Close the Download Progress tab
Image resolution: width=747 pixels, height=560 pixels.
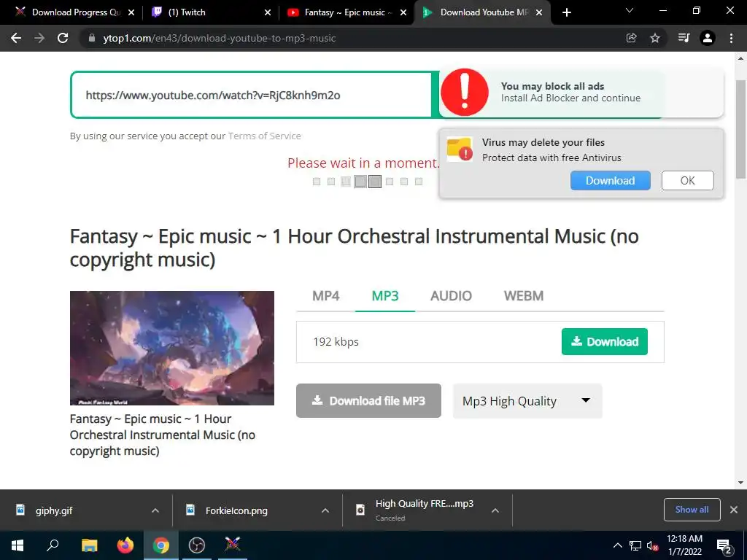pos(131,12)
